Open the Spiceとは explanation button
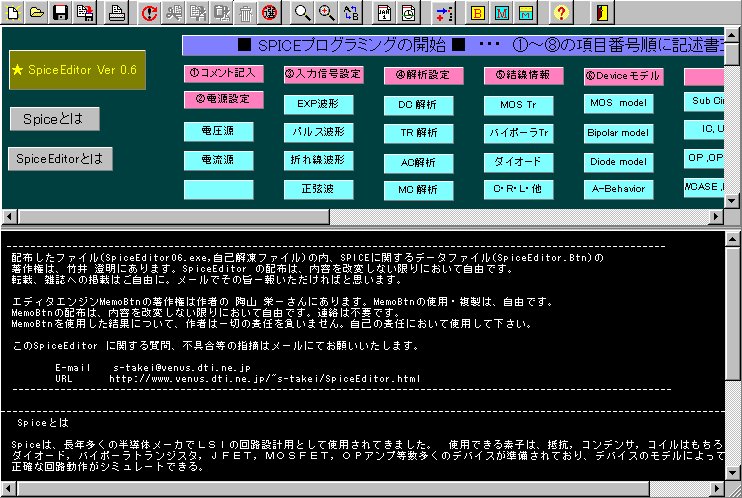Image resolution: width=742 pixels, height=498 pixels. pyautogui.click(x=55, y=119)
